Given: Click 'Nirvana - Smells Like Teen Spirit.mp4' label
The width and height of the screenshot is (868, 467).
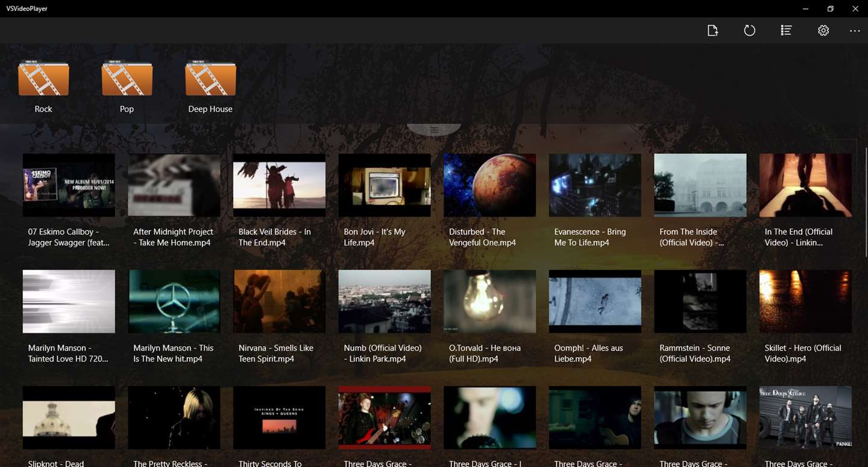Looking at the screenshot, I should tap(276, 354).
